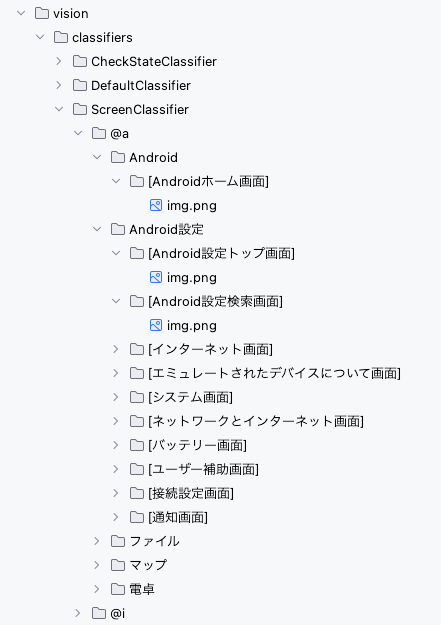The image size is (441, 625).
Task: Expand the [接続設定画面] folder
Action: pos(116,493)
